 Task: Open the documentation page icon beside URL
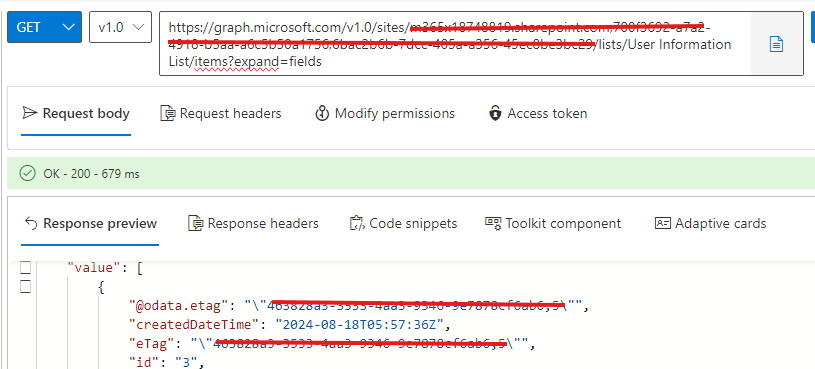click(x=777, y=44)
